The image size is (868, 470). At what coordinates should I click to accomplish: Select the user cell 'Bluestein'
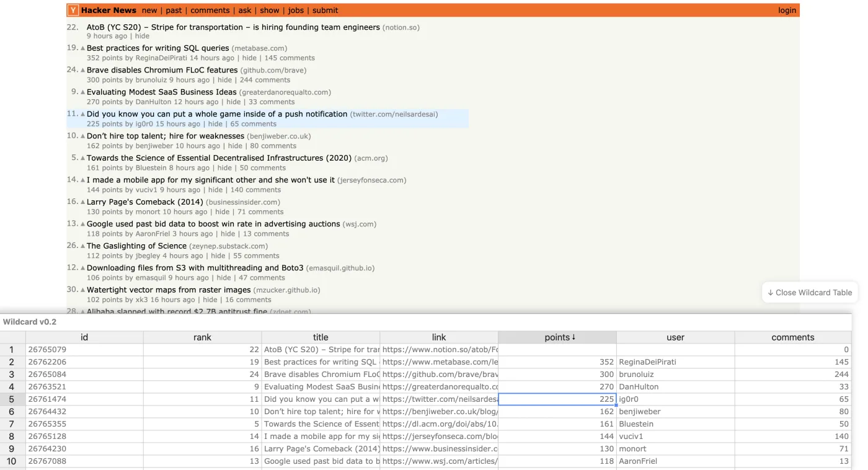[x=675, y=424]
